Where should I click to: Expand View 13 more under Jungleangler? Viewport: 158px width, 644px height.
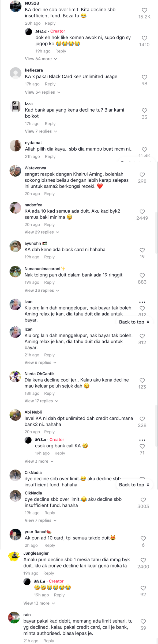coord(39,603)
